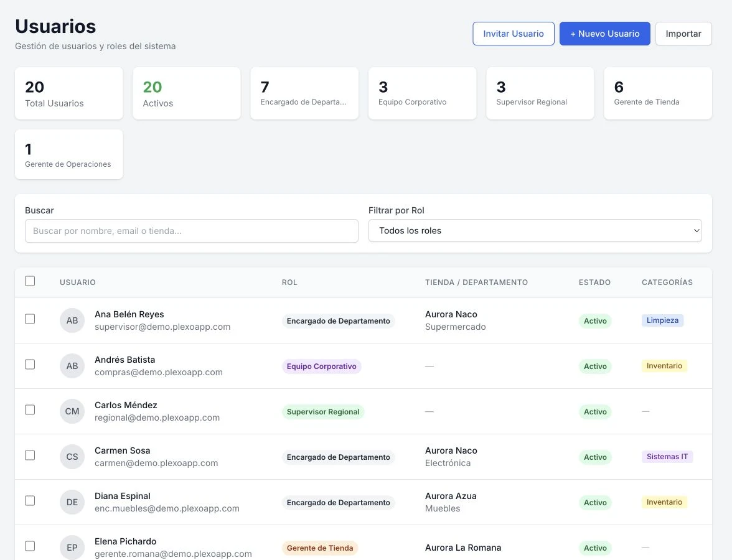Click the Importar button
732x560 pixels.
pyautogui.click(x=683, y=34)
